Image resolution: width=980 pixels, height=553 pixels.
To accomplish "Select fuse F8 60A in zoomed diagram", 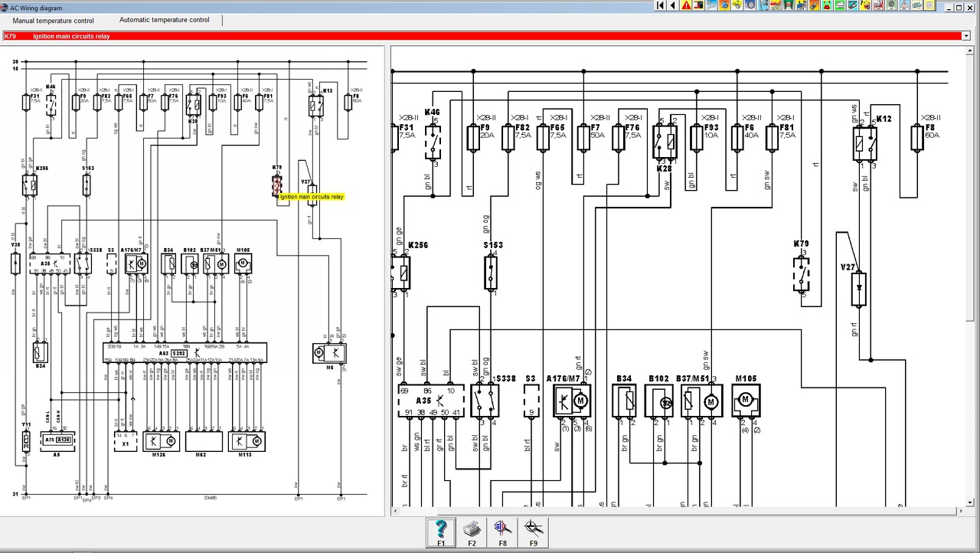I will (x=916, y=137).
